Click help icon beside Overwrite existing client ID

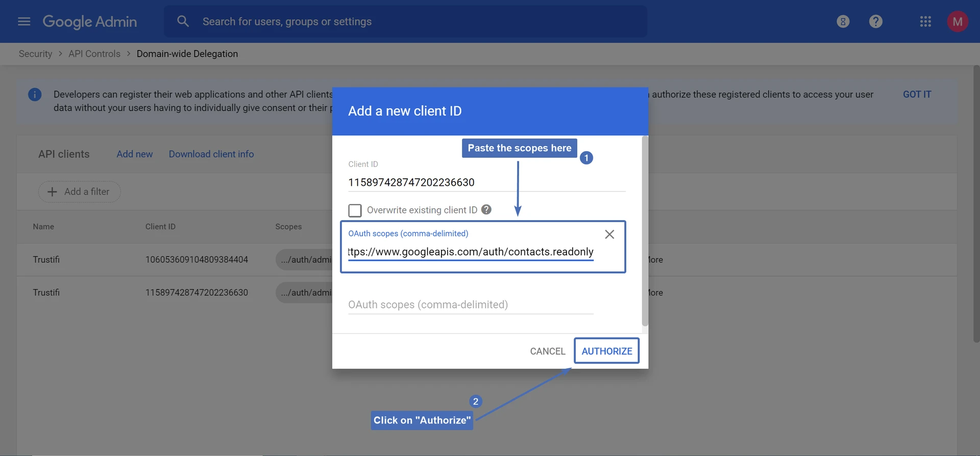(x=486, y=210)
